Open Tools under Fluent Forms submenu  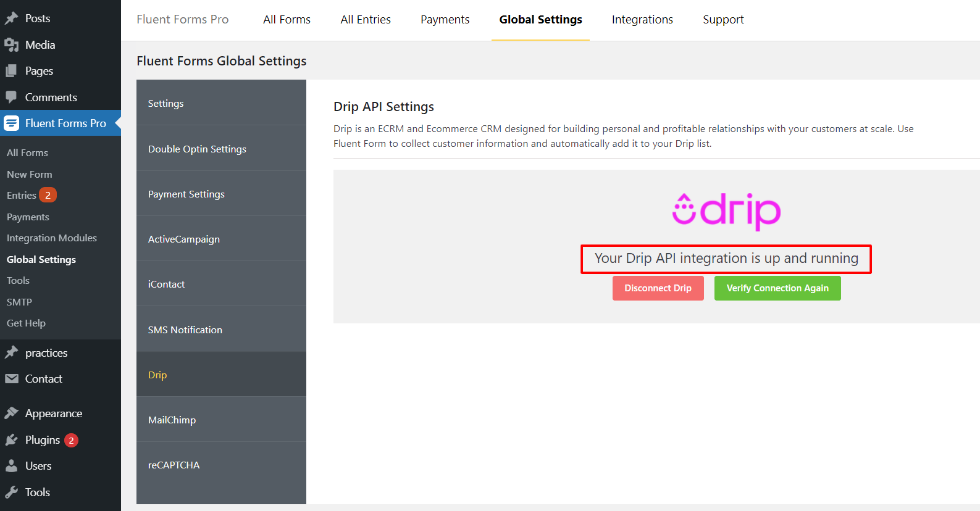[x=18, y=280]
